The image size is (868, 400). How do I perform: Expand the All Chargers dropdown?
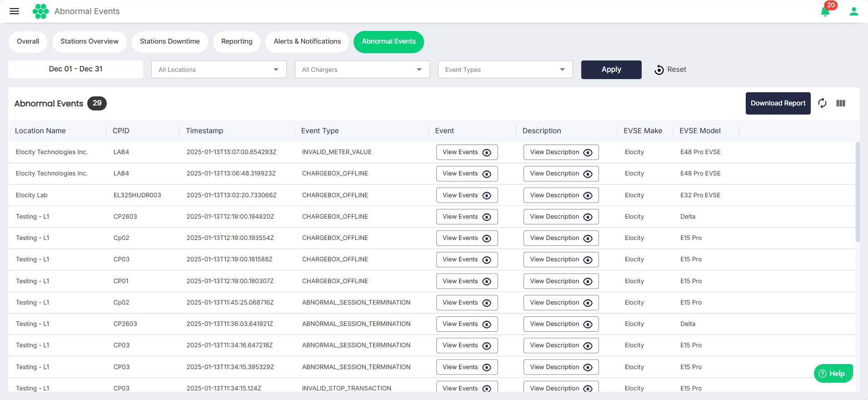[362, 70]
